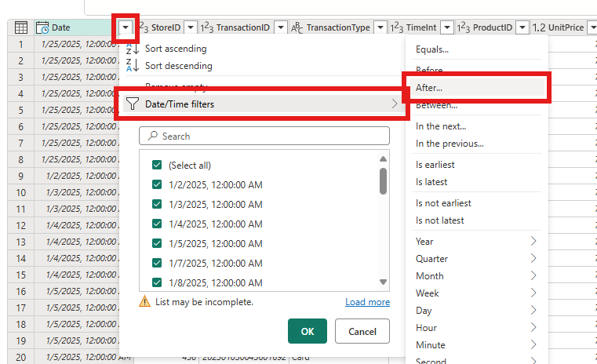The width and height of the screenshot is (597, 364).
Task: Expand the Year submenu
Action: (477, 242)
